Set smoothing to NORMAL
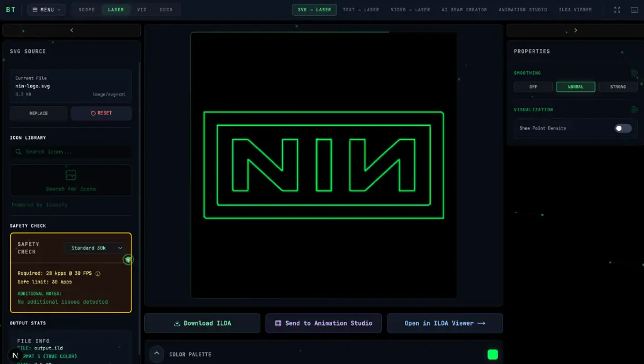Screen dimensions: 644x364 click(575, 87)
